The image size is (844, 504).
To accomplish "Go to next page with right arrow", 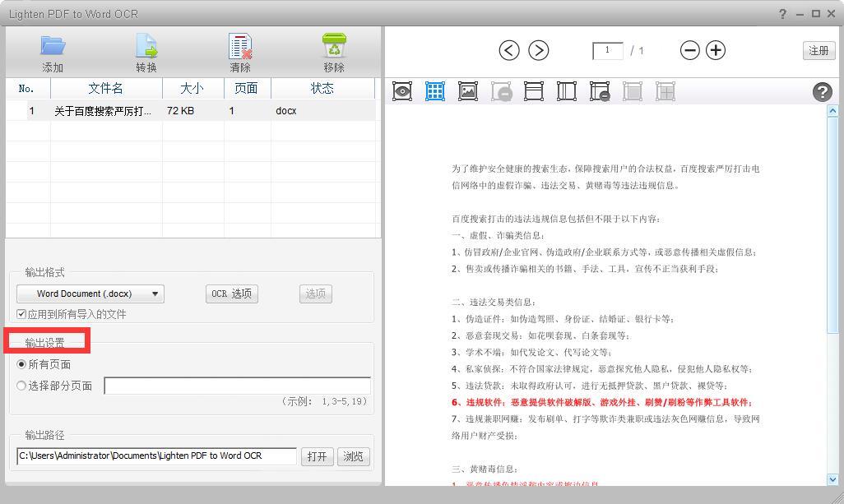I will pos(538,50).
